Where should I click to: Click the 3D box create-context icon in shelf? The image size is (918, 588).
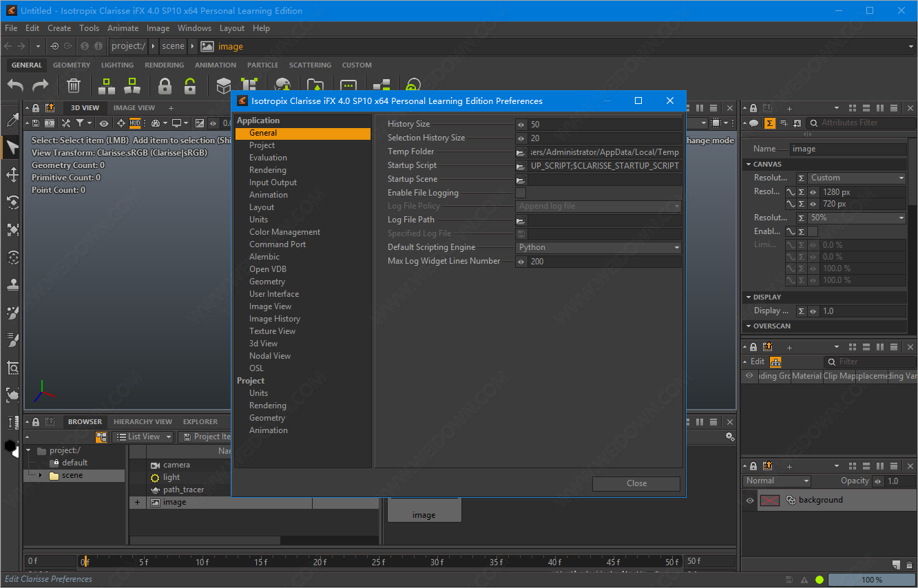223,86
